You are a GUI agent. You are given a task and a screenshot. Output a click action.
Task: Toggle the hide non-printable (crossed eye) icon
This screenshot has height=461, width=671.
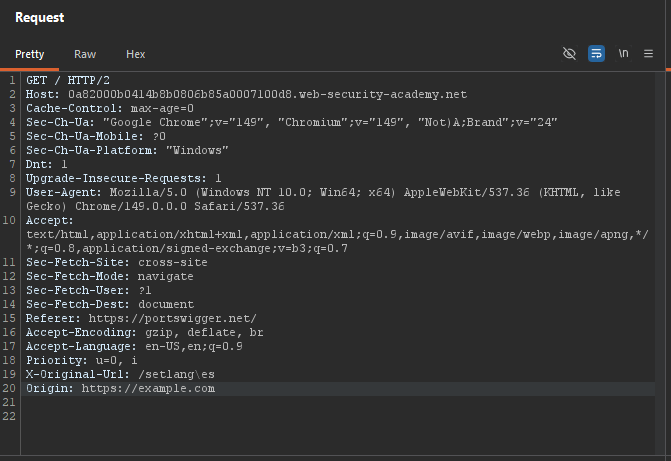pyautogui.click(x=569, y=54)
